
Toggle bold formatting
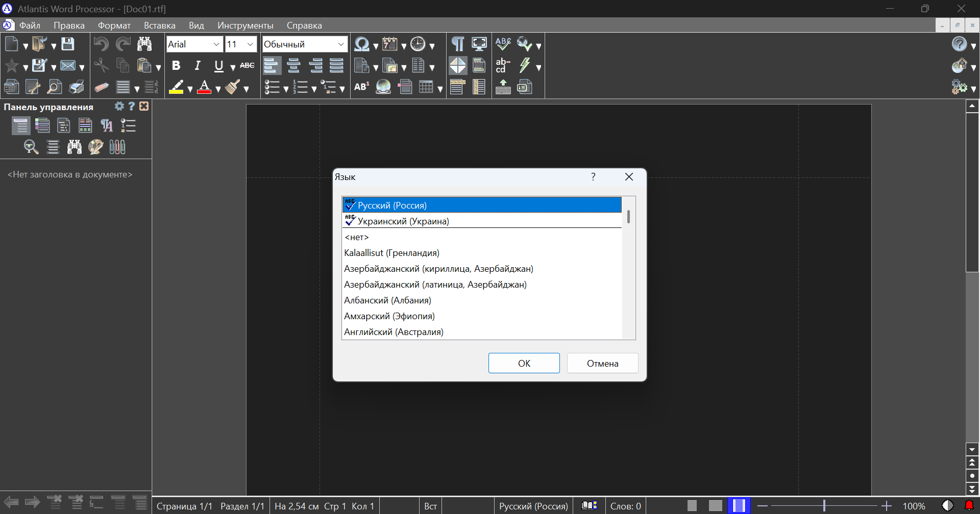pos(176,65)
